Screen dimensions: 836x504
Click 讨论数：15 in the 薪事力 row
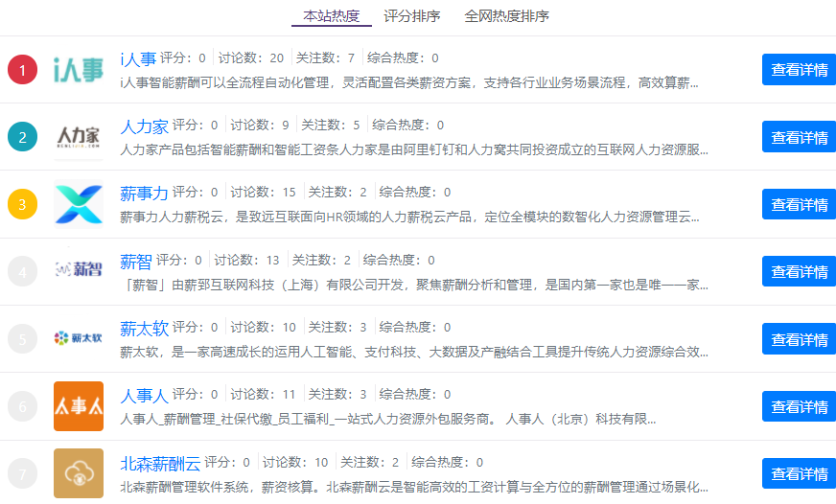coord(263,192)
